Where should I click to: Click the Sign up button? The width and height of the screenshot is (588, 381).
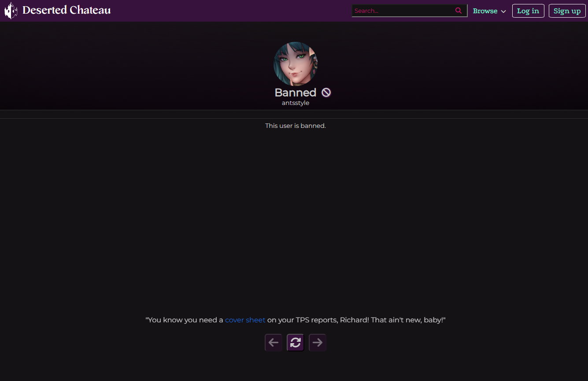click(x=567, y=11)
